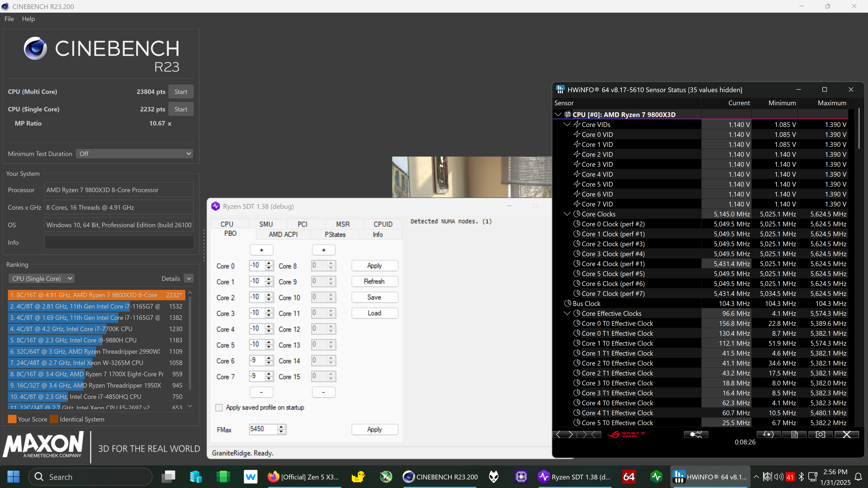The width and height of the screenshot is (868, 488).
Task: Click HWiNFO logging document icon
Action: coord(795,434)
